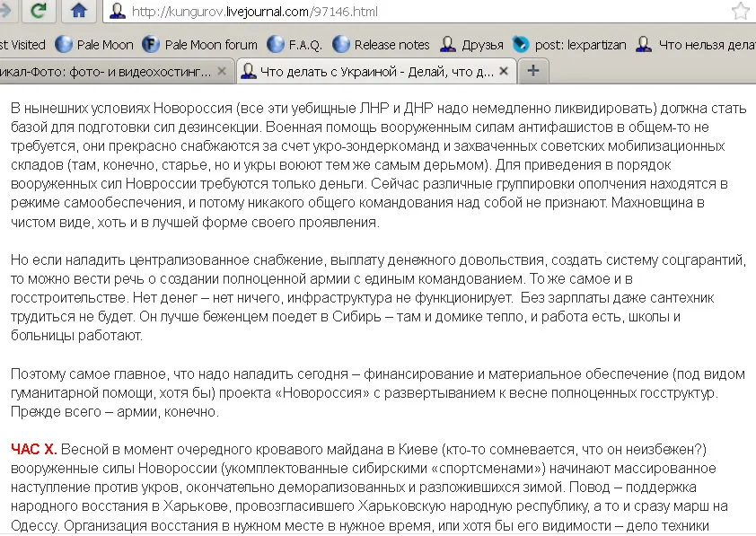Bookmark page with the star icon
756x536 pixels.
741,11
